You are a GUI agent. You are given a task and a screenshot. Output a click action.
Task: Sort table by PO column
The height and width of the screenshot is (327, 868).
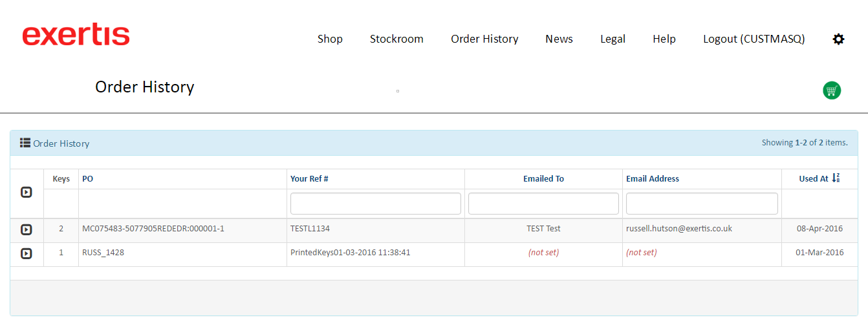(x=87, y=179)
